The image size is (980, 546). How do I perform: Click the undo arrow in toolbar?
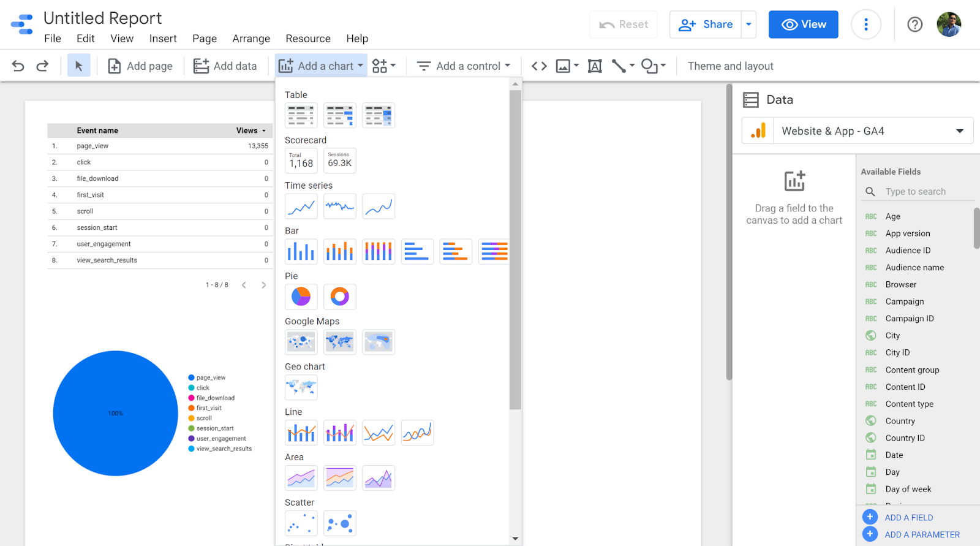tap(18, 66)
